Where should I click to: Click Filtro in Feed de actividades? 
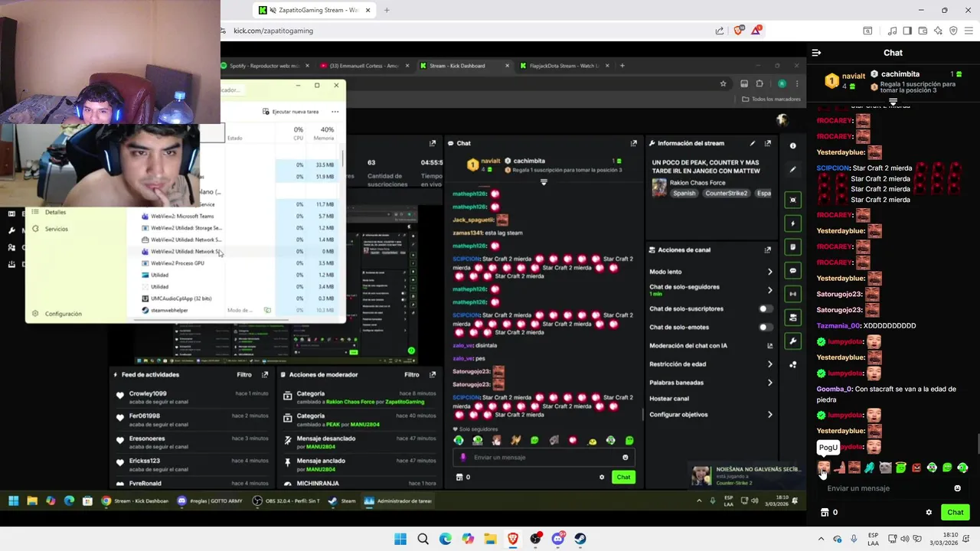tap(244, 375)
